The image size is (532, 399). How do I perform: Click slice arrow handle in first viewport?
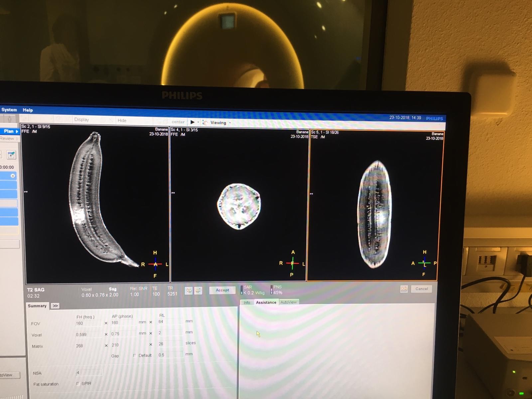coord(26,192)
